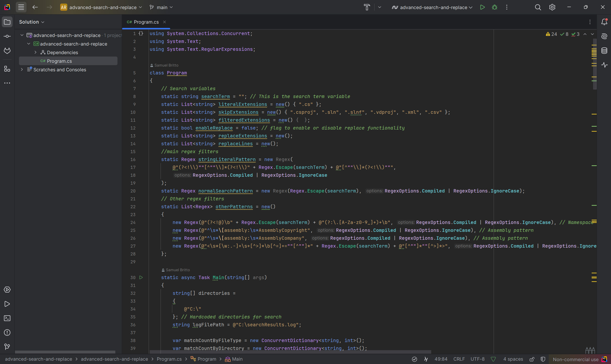
Task: Click the Build hammer icon
Action: (x=367, y=7)
